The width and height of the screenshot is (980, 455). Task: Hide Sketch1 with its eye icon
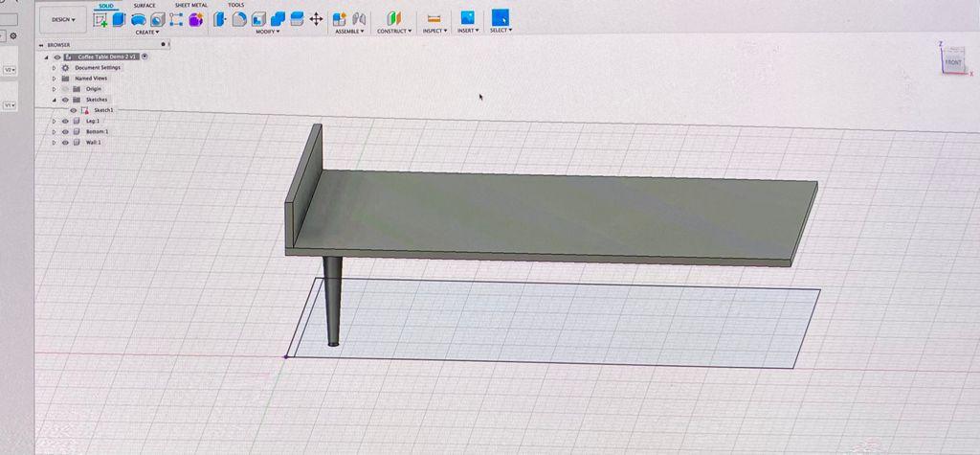pos(73,110)
